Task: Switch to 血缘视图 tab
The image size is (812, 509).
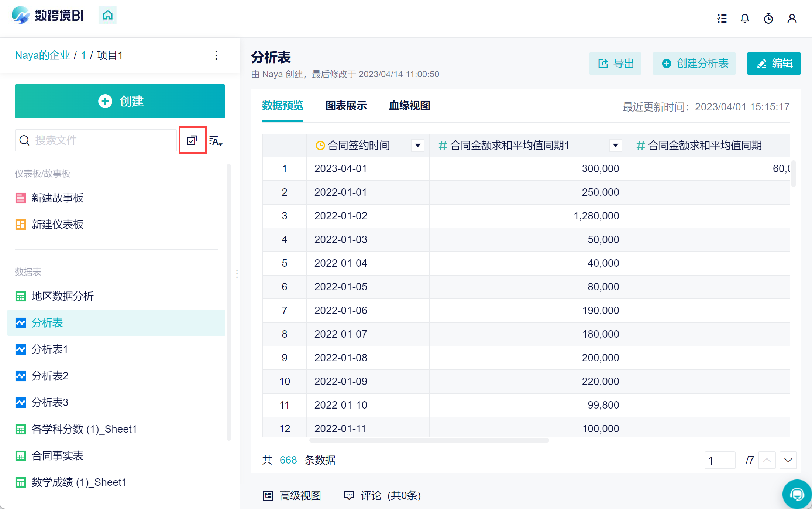Action: pyautogui.click(x=409, y=106)
